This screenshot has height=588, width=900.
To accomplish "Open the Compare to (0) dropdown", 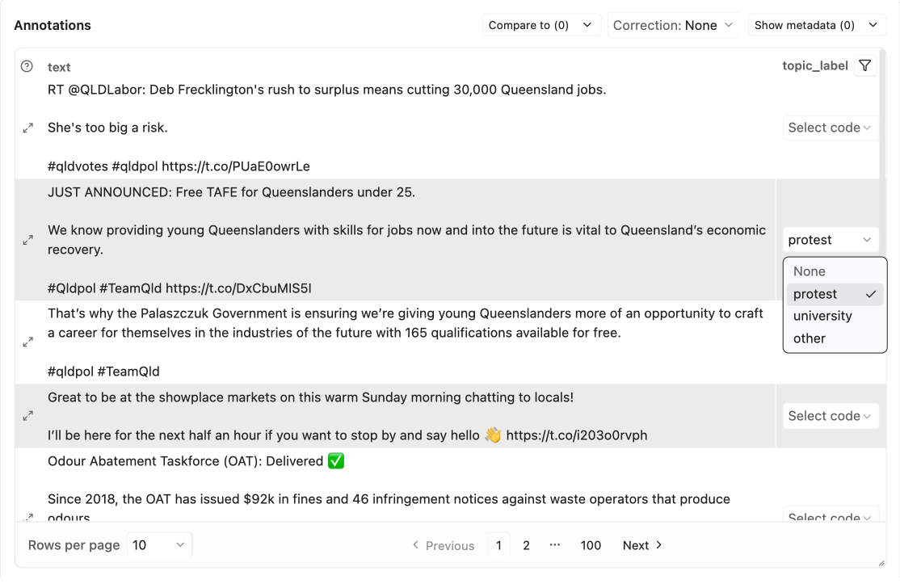I will (540, 25).
